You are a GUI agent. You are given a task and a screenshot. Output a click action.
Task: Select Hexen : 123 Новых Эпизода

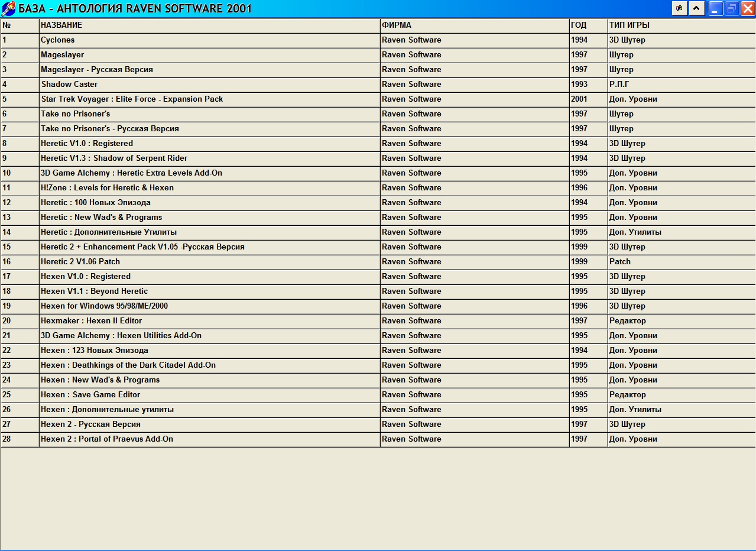[x=95, y=351]
